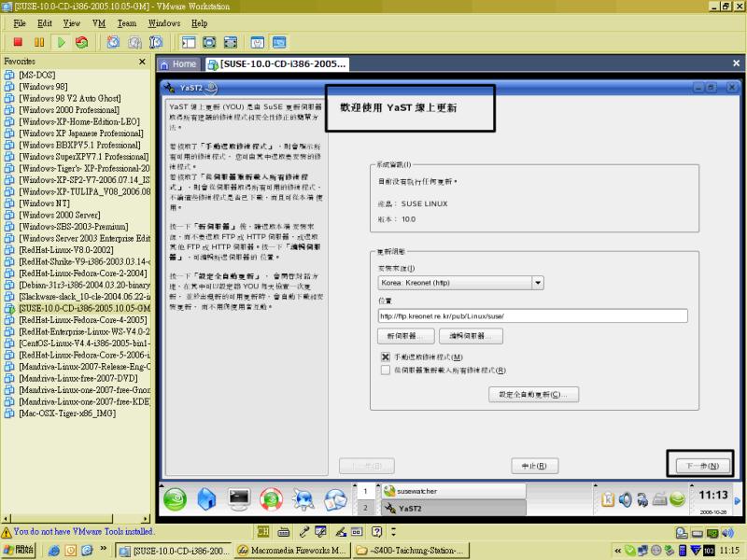Viewport: 747px width, 560px height.
Task: Reset the virtual machine with the red-green arrows icon
Action: tap(82, 42)
